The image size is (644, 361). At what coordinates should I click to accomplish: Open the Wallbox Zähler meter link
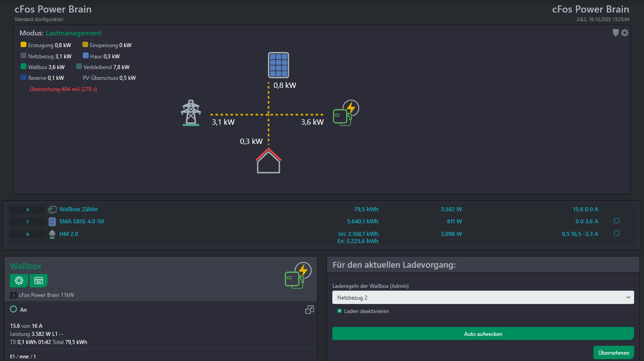78,209
